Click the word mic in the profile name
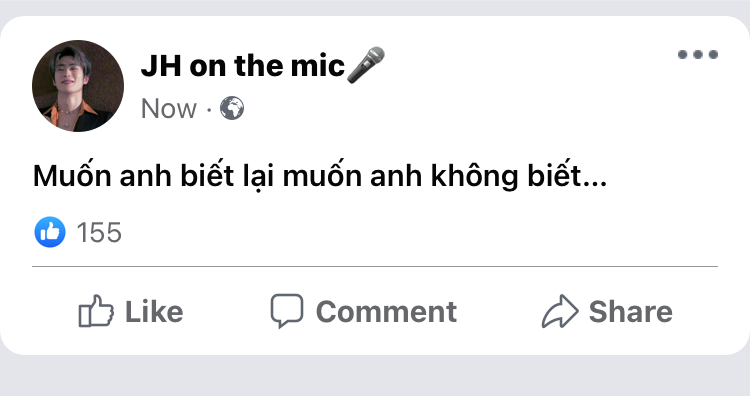 (318, 66)
